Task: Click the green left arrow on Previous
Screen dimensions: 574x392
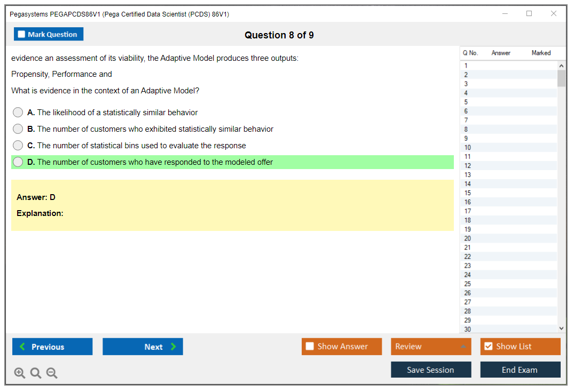Action: point(22,347)
